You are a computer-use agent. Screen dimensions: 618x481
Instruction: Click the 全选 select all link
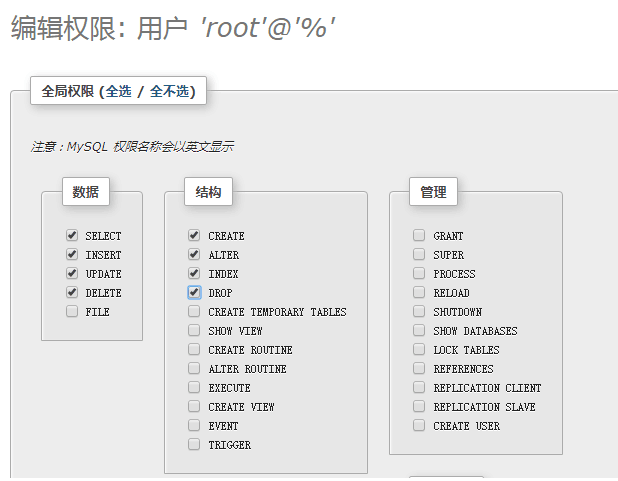[118, 92]
